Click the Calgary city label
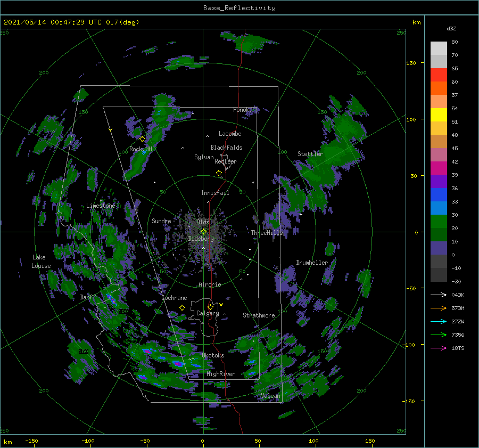The image size is (479, 448). click(208, 313)
